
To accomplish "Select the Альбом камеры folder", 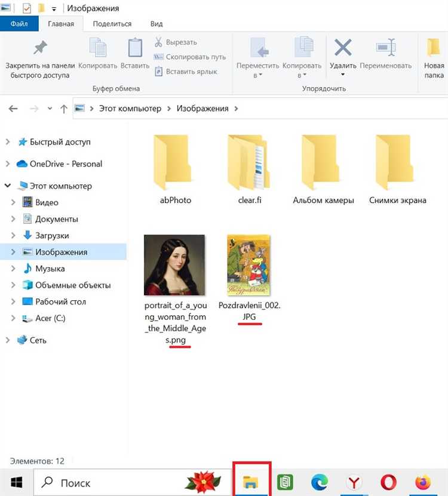I will click(323, 170).
